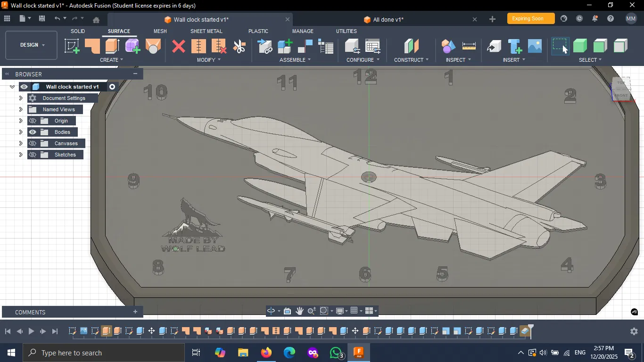Click the ViewCube in the viewport corner
The height and width of the screenshot is (362, 644).
(621, 90)
